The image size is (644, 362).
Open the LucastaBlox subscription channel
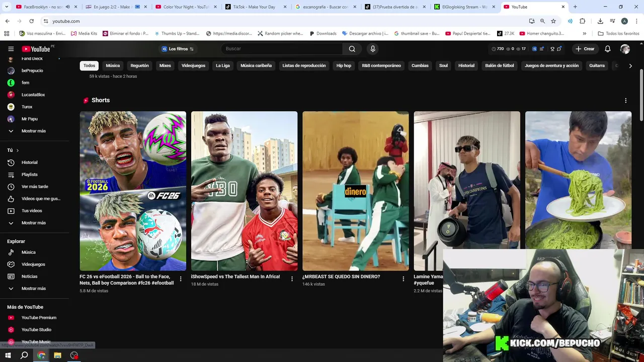coord(33,95)
